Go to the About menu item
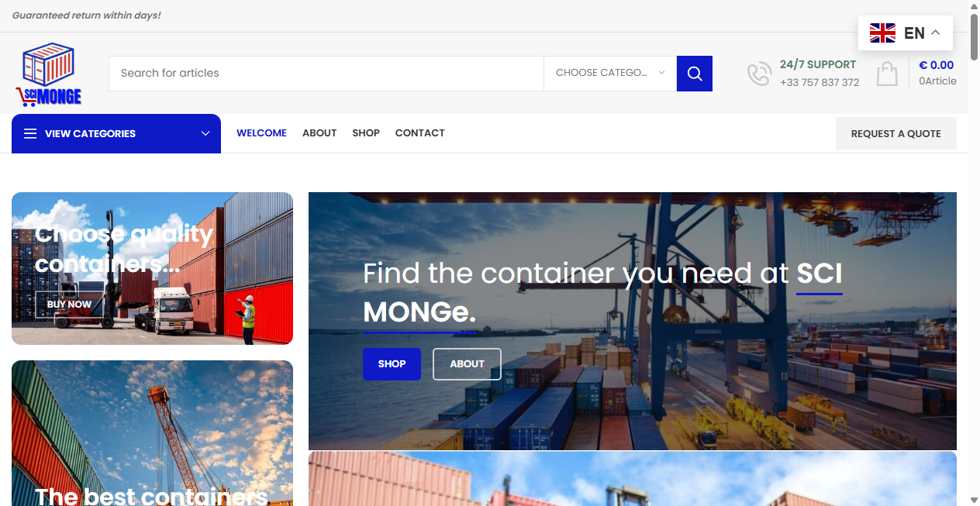This screenshot has height=506, width=980. (319, 133)
